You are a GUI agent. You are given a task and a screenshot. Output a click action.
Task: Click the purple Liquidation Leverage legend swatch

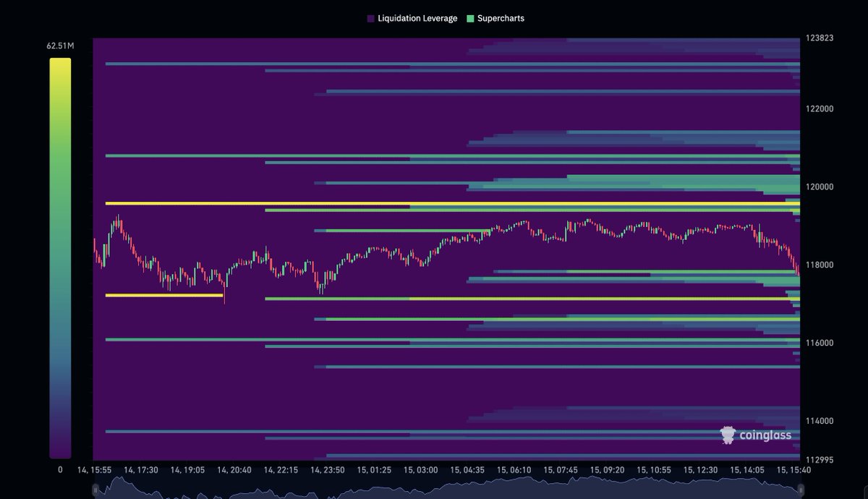[x=370, y=18]
